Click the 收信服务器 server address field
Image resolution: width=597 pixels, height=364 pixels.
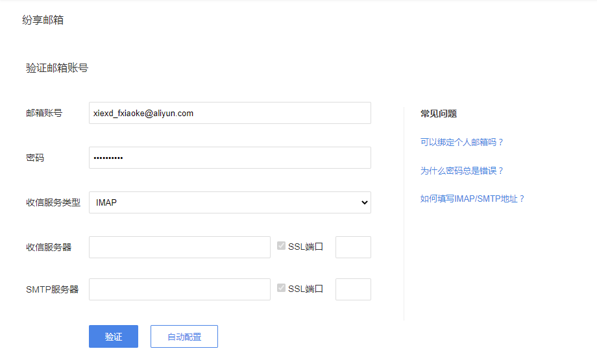coord(180,247)
